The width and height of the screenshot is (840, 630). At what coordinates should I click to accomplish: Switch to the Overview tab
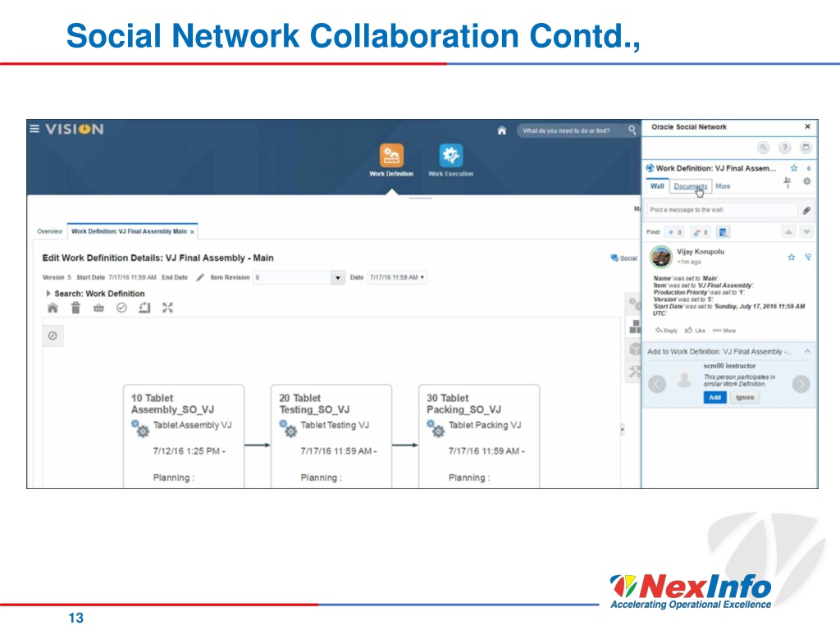pyautogui.click(x=50, y=231)
